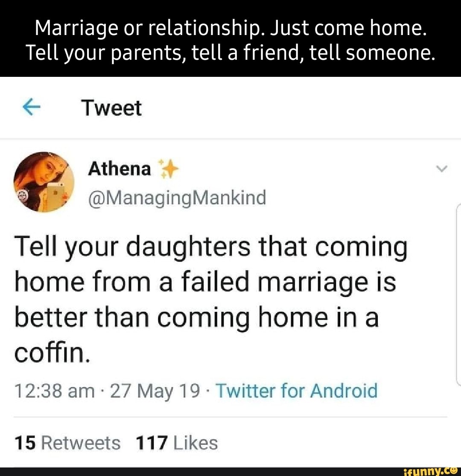This screenshot has width=461, height=476.
Task: Click the Twitter for Android link
Action: (297, 391)
